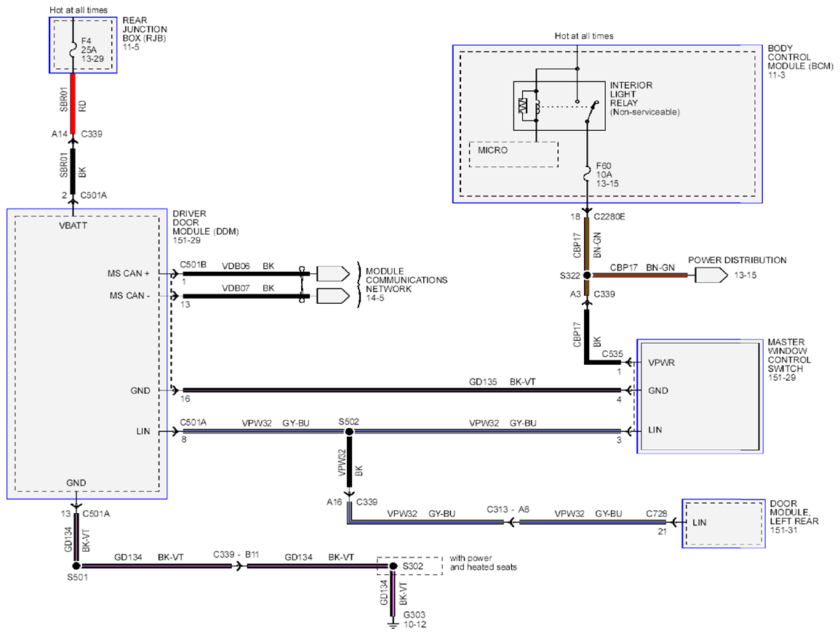Click the SBR01 BK wire above C501A
Viewport: 840px width, 636px height.
73,171
